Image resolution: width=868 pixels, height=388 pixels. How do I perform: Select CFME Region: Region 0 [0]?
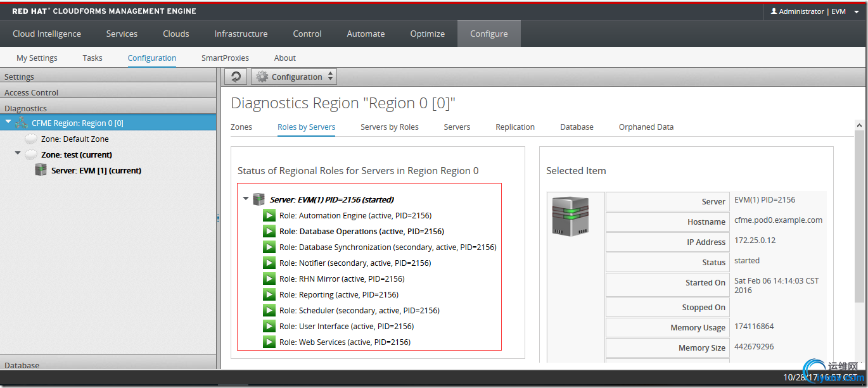(77, 123)
